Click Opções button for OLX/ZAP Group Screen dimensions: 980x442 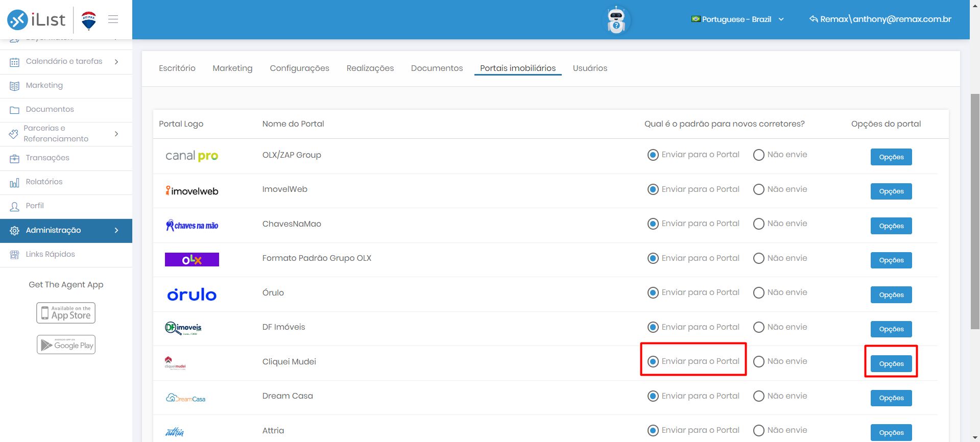[891, 157]
